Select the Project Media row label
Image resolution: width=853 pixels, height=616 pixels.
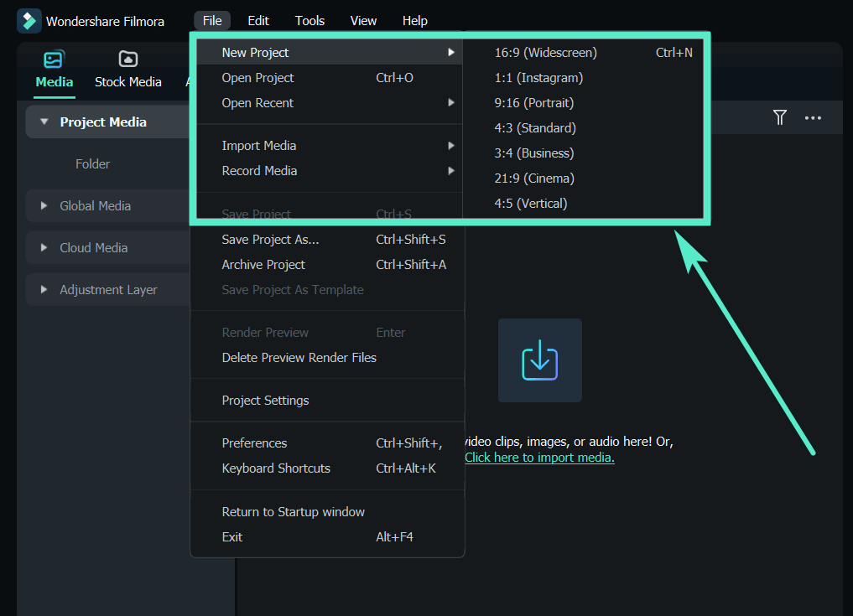103,122
